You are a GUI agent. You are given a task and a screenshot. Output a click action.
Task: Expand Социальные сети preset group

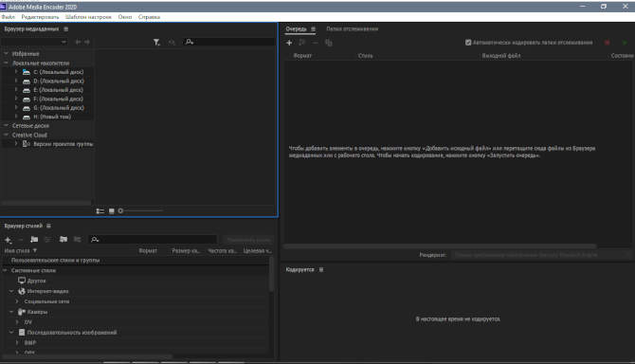click(17, 301)
